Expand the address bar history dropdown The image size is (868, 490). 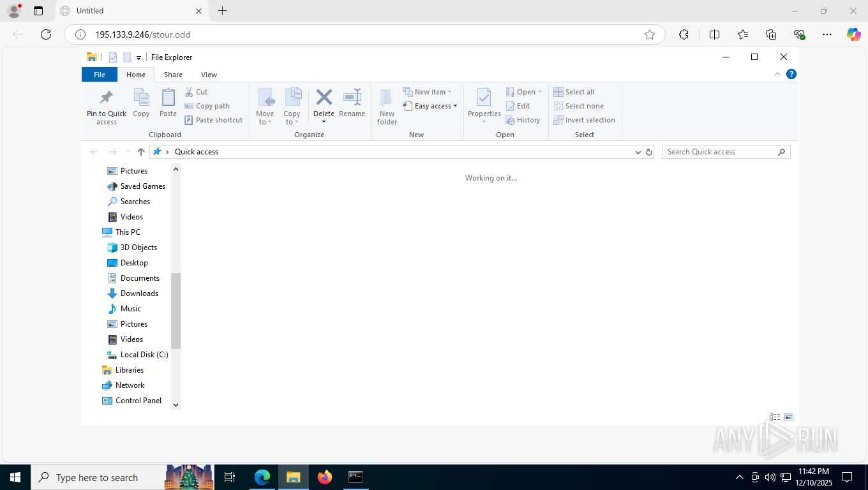coord(638,152)
